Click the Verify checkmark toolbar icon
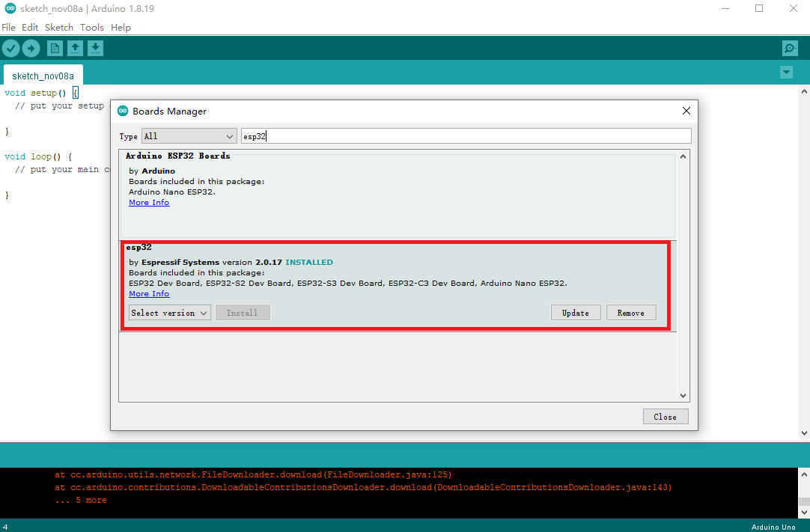Image resolution: width=810 pixels, height=532 pixels. (10, 49)
